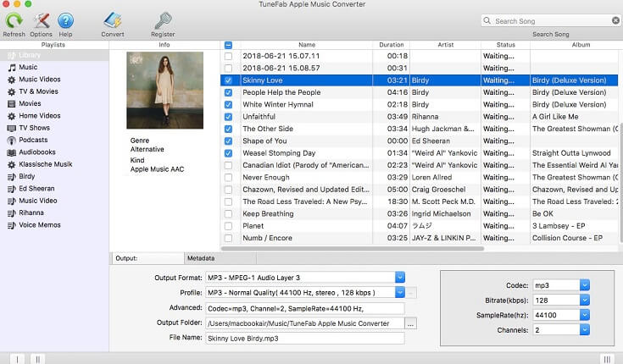Open the Library playlist entry
Image resolution: width=623 pixels, height=364 pixels.
(x=54, y=55)
